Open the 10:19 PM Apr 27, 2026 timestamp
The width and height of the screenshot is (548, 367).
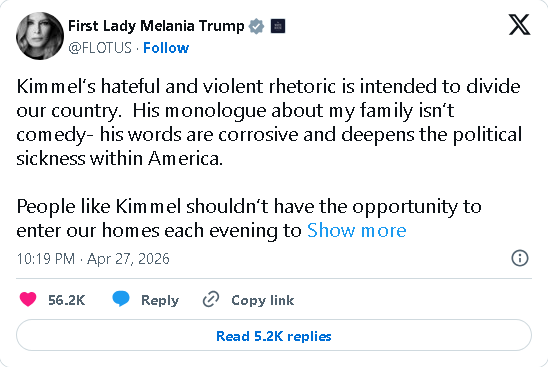[x=93, y=259]
